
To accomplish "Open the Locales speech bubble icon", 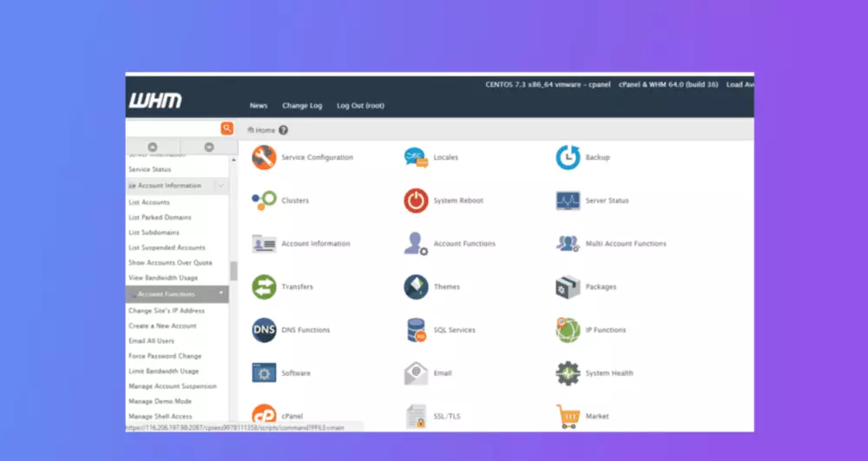I will point(416,158).
